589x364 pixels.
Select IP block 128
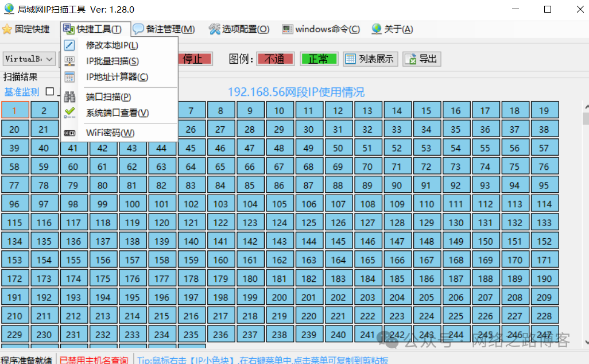(397, 222)
